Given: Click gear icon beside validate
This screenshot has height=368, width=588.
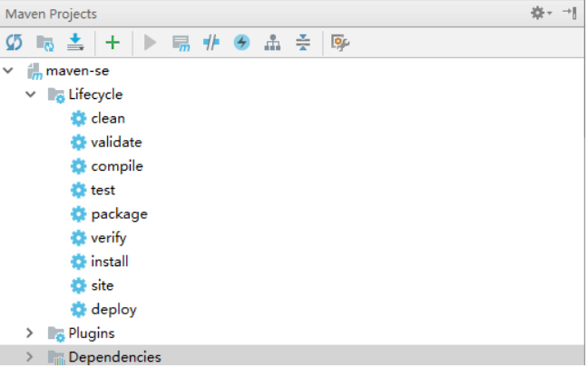Looking at the screenshot, I should pos(78,143).
